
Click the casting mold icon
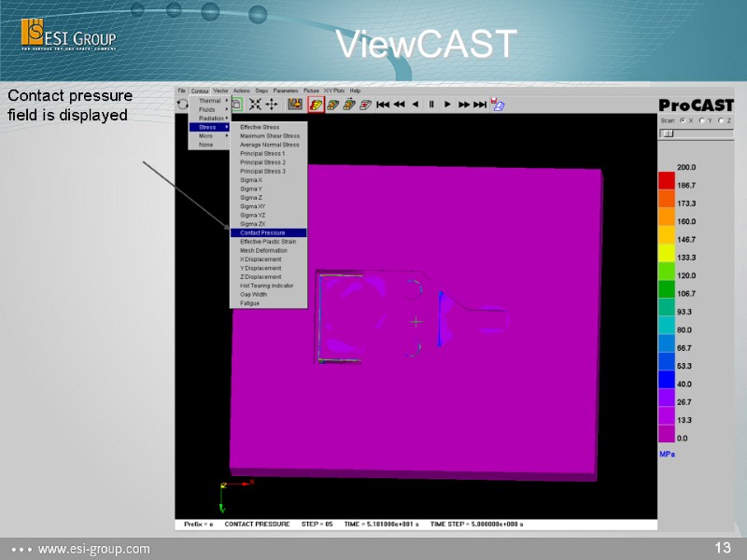click(x=295, y=105)
